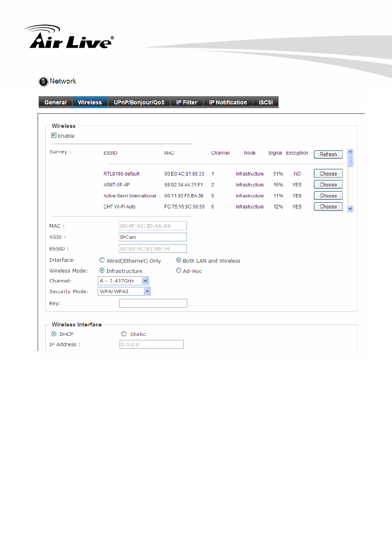Click CHT Wi-Fi Auto ESSID text

point(120,207)
